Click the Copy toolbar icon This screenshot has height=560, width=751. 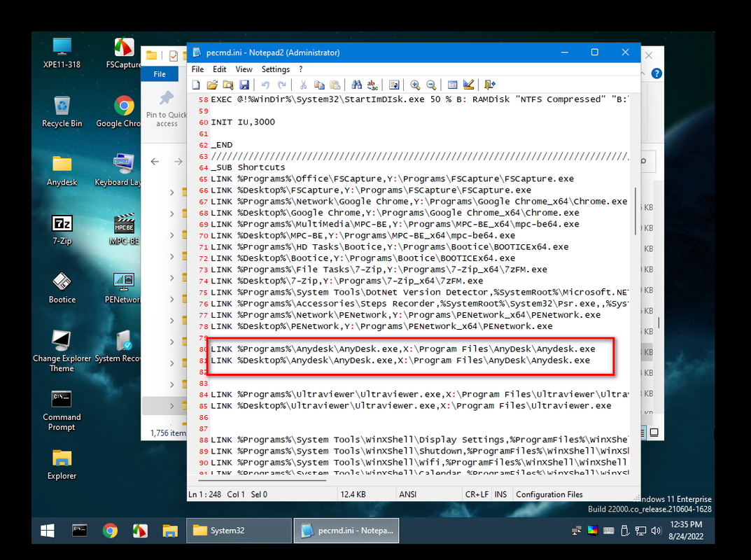[319, 85]
